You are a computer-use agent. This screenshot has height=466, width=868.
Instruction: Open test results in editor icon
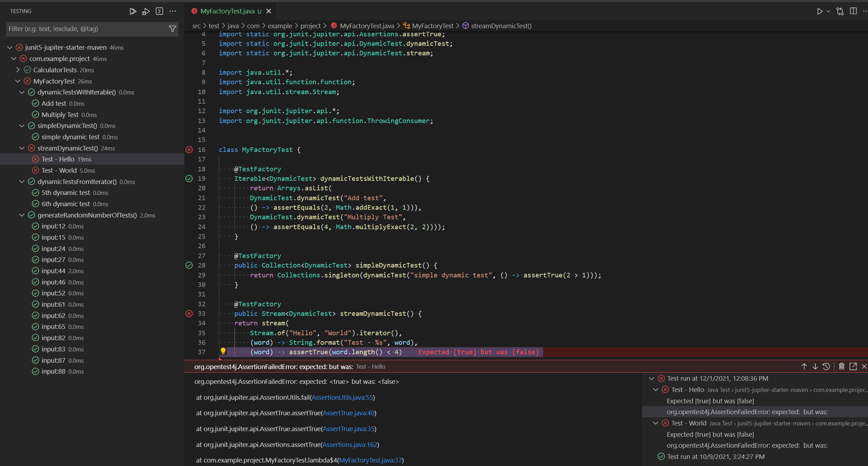(x=853, y=367)
